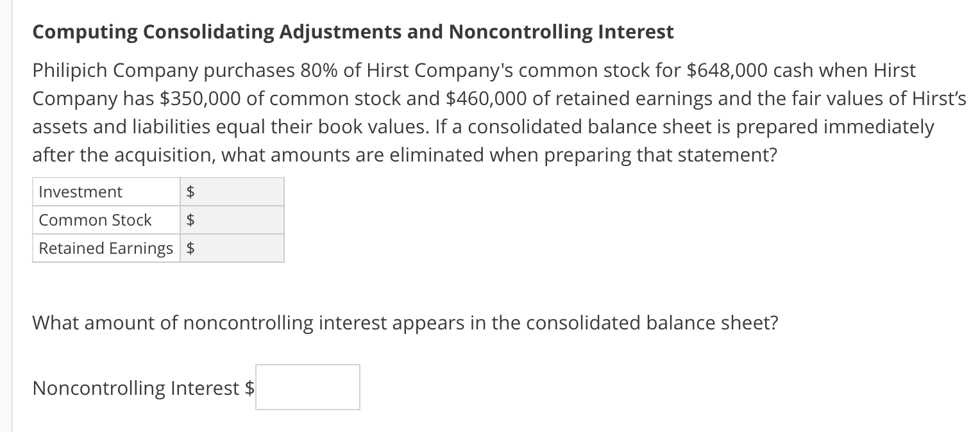The width and height of the screenshot is (980, 432).
Task: Select the Common Stock row label
Action: click(95, 220)
